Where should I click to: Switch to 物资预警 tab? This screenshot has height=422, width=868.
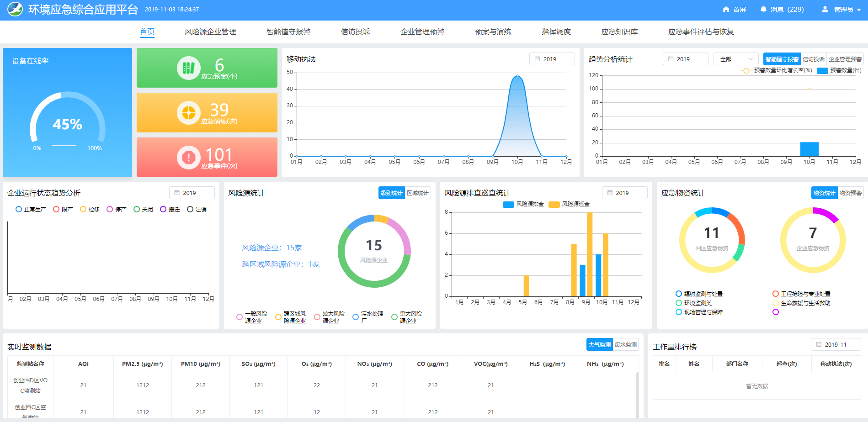[851, 193]
